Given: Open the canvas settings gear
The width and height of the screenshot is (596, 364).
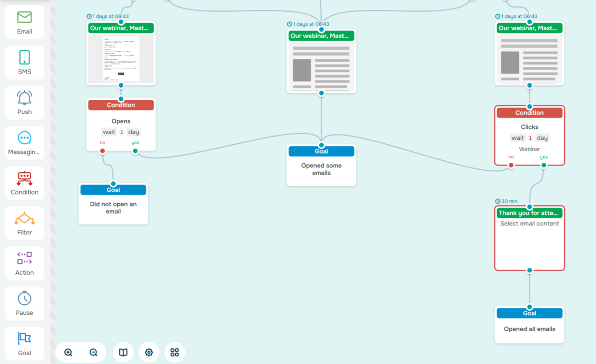Looking at the screenshot, I should 149,352.
